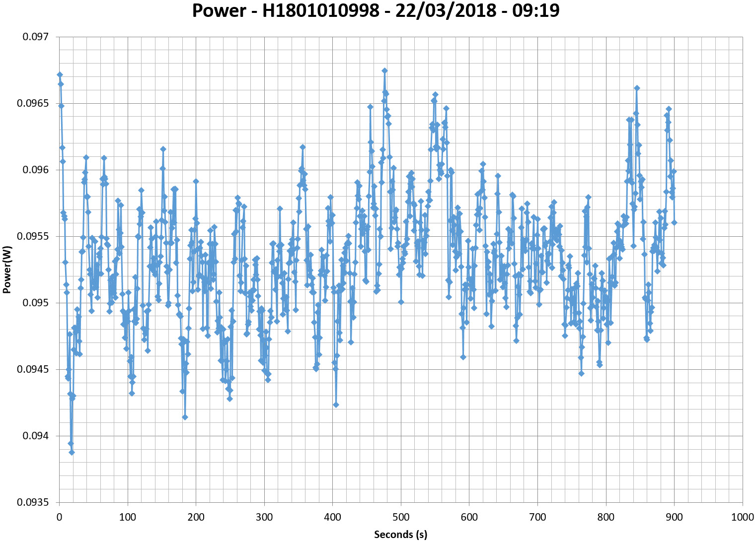This screenshot has width=756, height=542.
Task: Select the 'Seconds (s)' horizontal axis title
Action: point(400,535)
